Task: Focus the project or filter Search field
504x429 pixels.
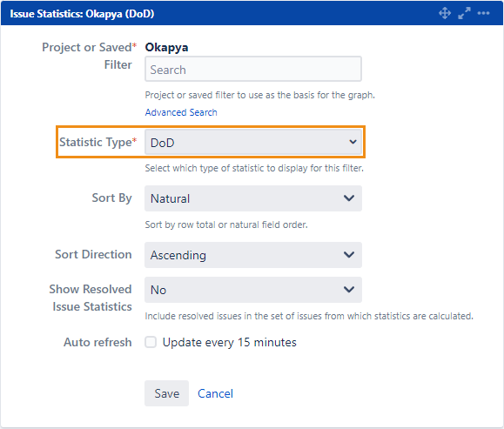Action: pos(253,69)
